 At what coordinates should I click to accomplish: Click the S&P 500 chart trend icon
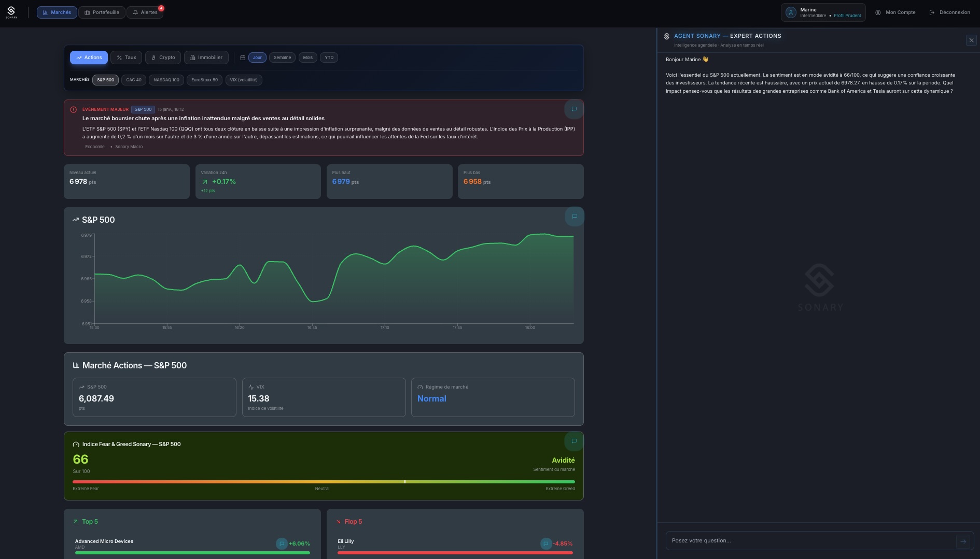tap(76, 220)
